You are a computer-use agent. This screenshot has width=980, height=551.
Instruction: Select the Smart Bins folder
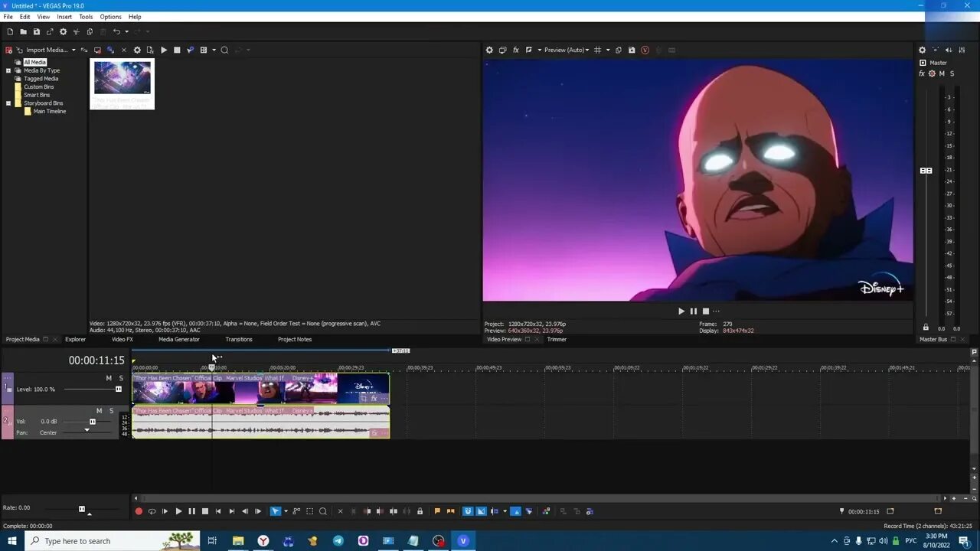point(37,95)
